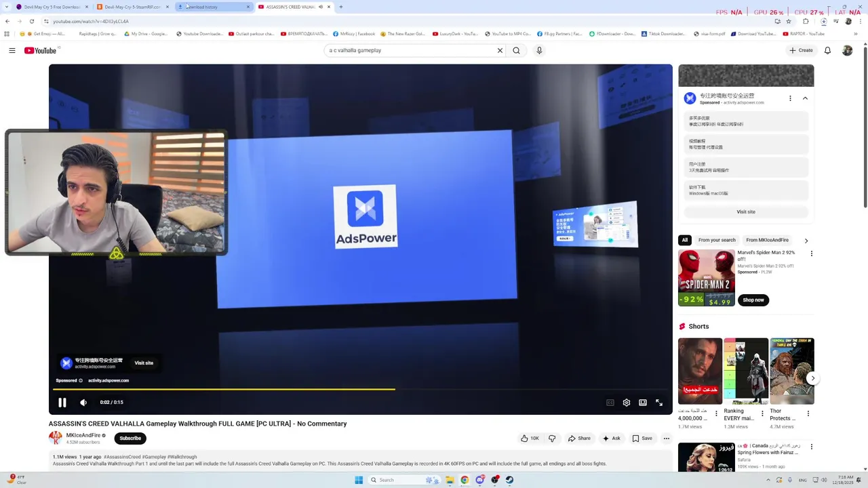Click in the YouTube search field
868x488 pixels.
click(410, 50)
